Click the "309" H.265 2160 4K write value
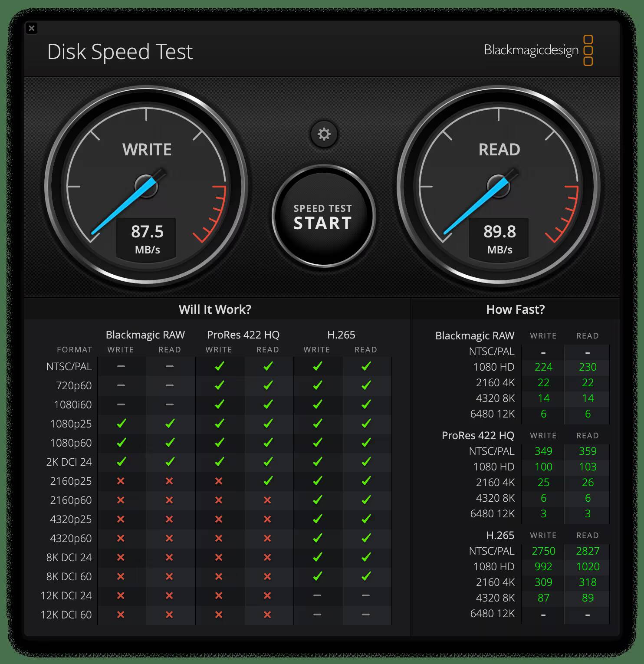Screen dimensions: 644x664 coord(543,582)
